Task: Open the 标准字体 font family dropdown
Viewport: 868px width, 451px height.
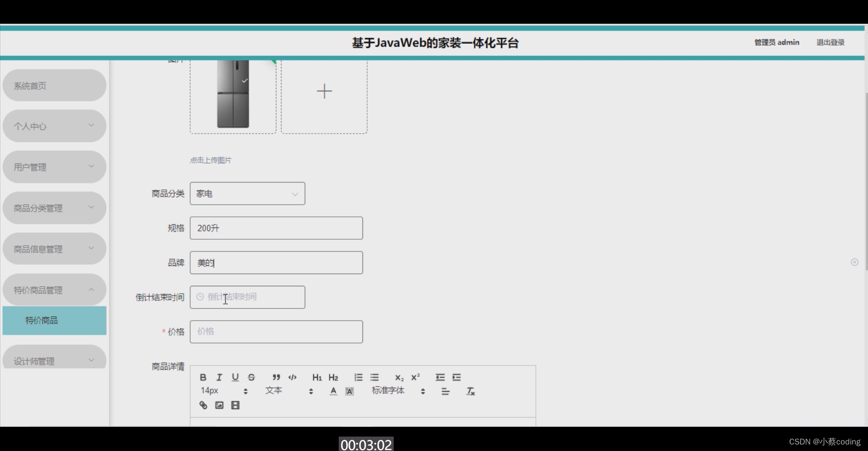Action: tap(398, 391)
